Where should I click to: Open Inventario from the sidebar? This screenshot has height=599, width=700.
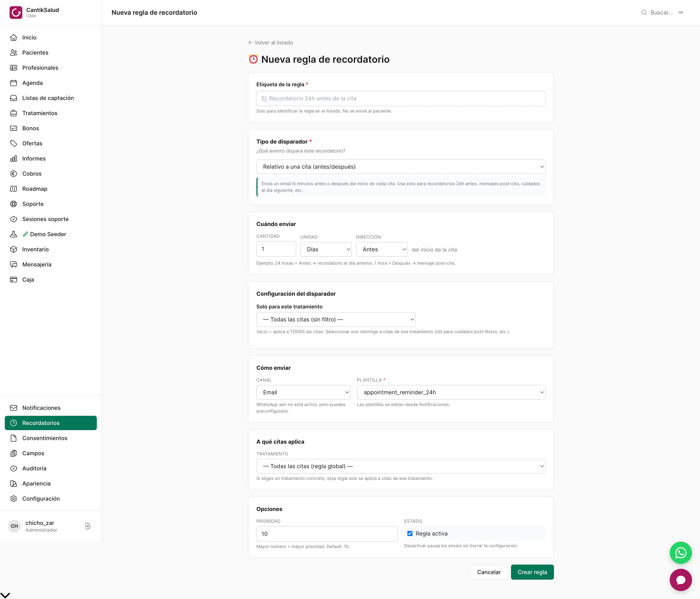[x=51, y=250]
